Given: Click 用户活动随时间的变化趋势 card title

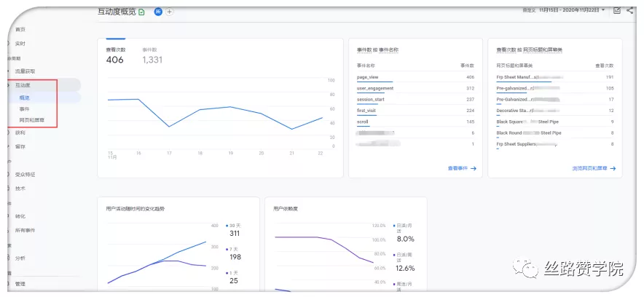Looking at the screenshot, I should pyautogui.click(x=135, y=209).
